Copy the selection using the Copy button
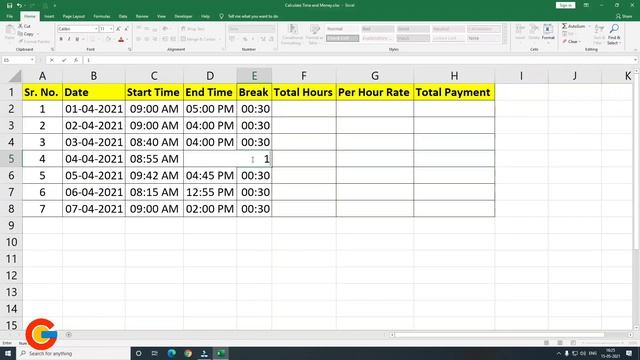640x360 pixels. [x=26, y=34]
